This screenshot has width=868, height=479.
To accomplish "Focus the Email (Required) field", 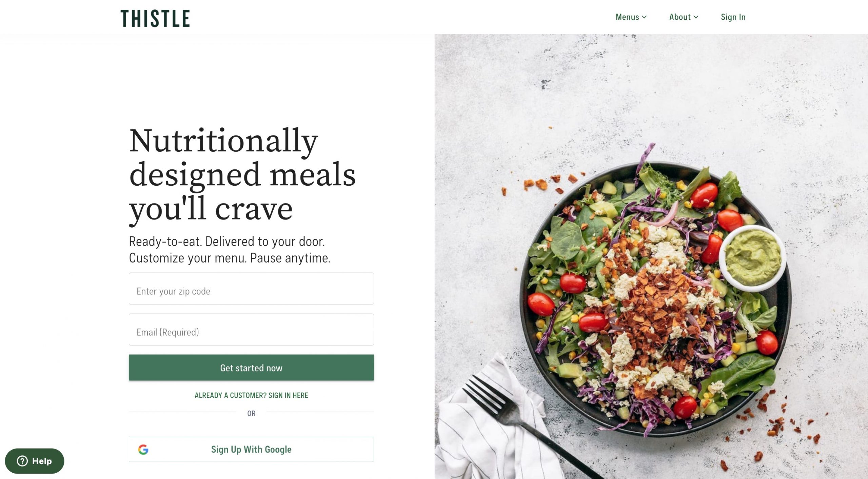I will coord(251,330).
